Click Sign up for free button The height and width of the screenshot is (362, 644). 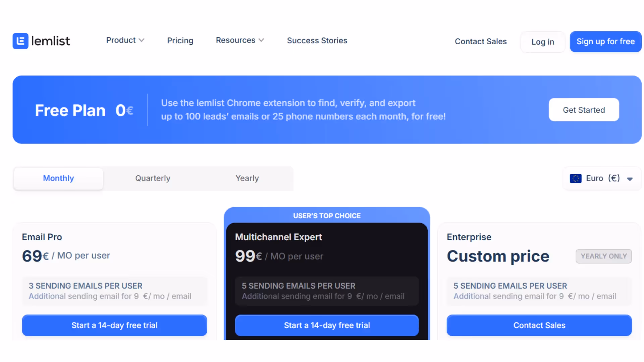click(606, 42)
